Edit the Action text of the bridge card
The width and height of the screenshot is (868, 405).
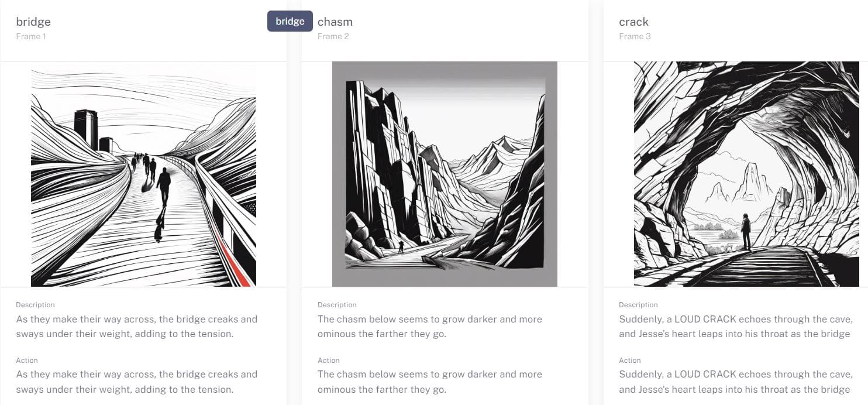[137, 382]
